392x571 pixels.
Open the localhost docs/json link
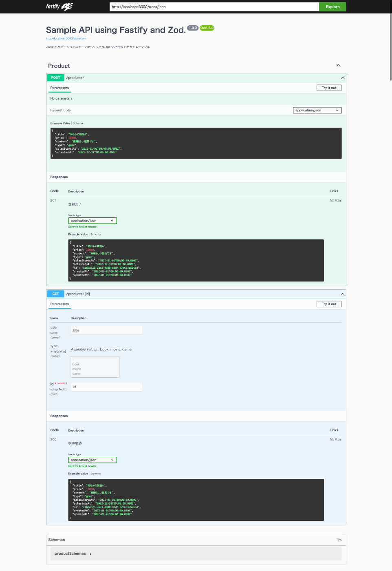tap(66, 38)
